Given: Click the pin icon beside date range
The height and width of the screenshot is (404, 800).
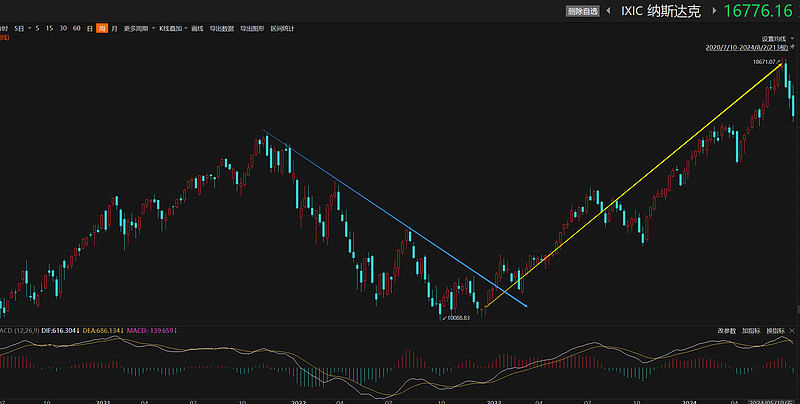Looking at the screenshot, I should [794, 47].
